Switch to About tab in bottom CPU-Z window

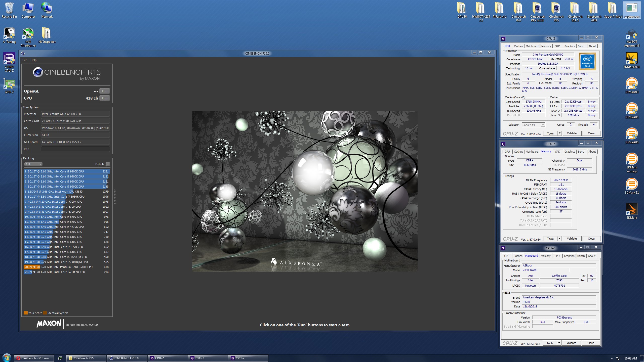point(591,256)
